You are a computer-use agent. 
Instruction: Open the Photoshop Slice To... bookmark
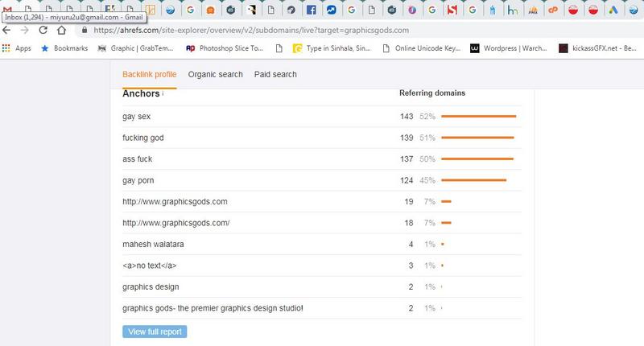(x=225, y=48)
